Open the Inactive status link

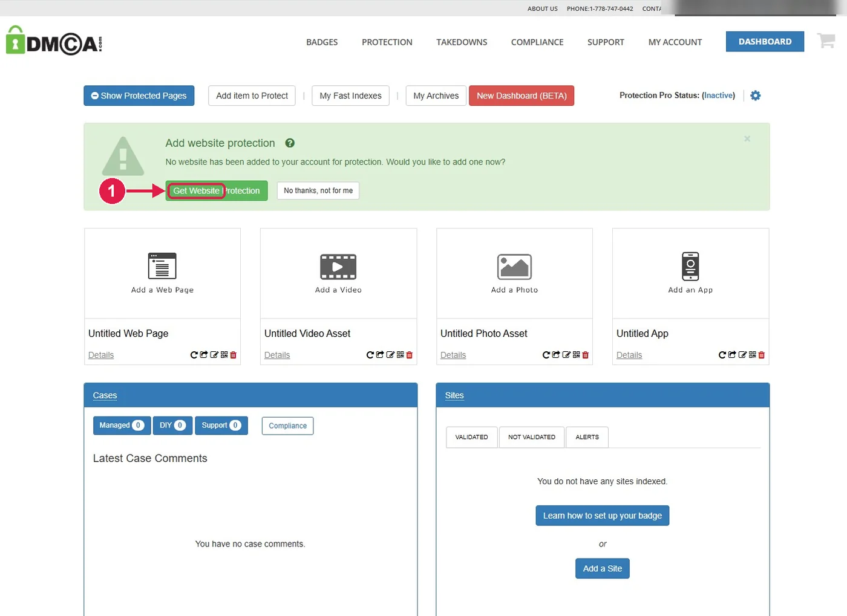click(x=719, y=96)
